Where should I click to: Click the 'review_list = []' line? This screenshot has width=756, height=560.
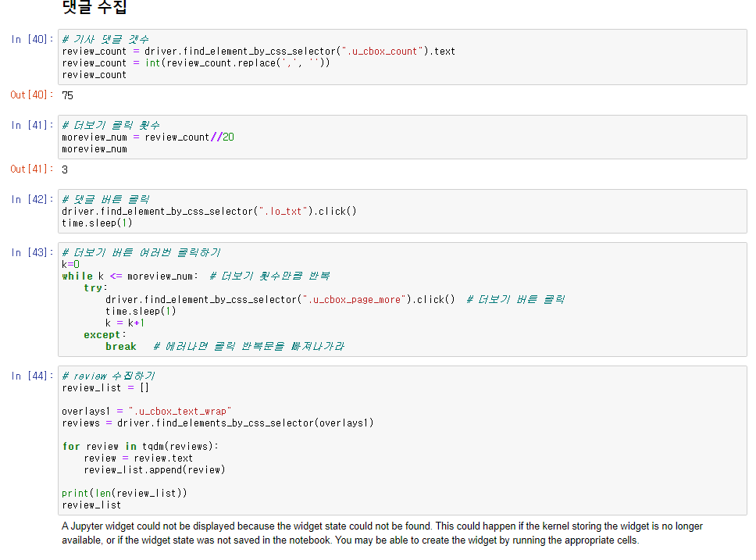(105, 388)
